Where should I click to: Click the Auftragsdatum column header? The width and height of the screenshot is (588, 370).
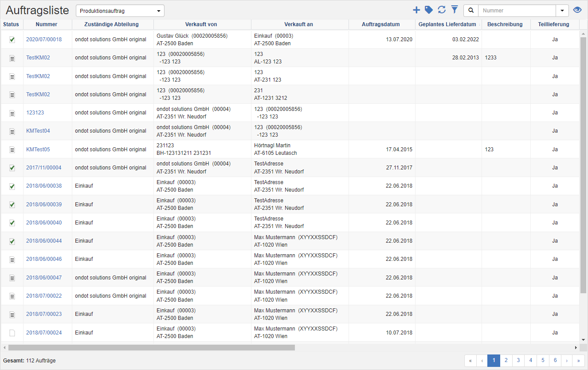coord(380,24)
